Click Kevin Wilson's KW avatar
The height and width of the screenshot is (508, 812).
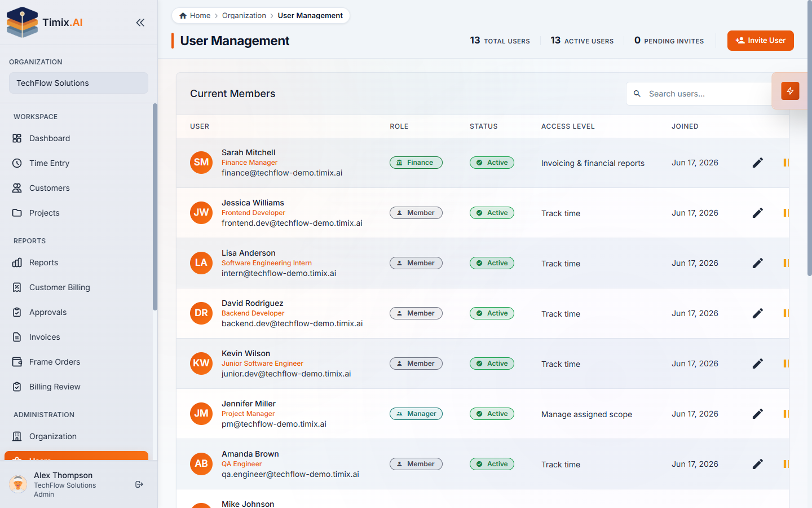pos(201,364)
